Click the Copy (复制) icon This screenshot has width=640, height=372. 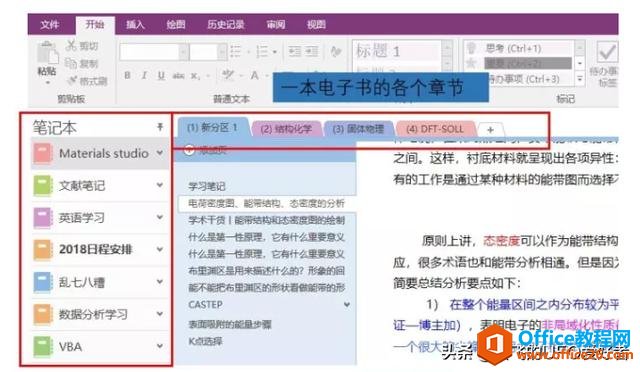(x=71, y=63)
